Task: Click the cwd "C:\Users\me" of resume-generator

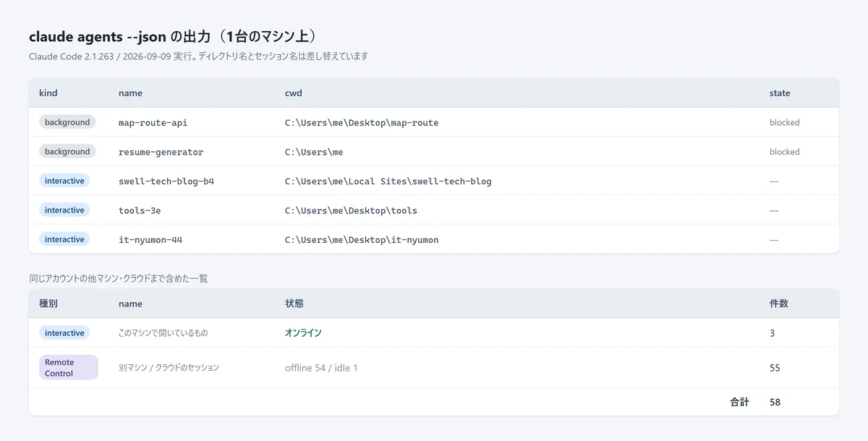Action: click(x=314, y=152)
